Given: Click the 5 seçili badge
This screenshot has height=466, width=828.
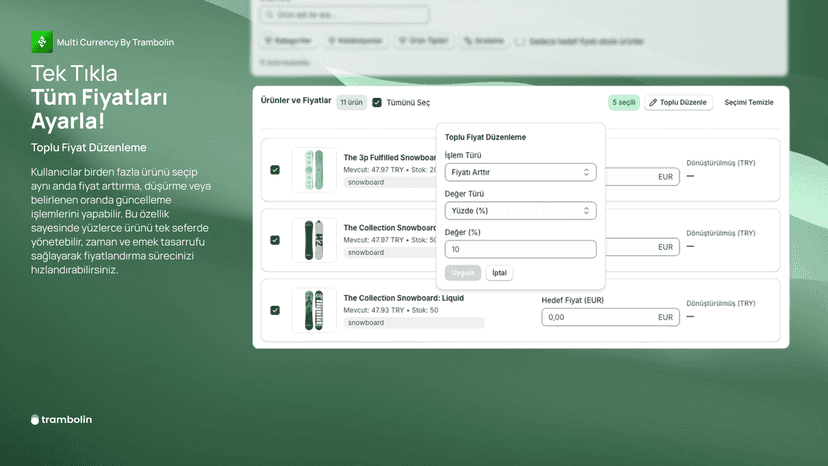Looking at the screenshot, I should [624, 102].
